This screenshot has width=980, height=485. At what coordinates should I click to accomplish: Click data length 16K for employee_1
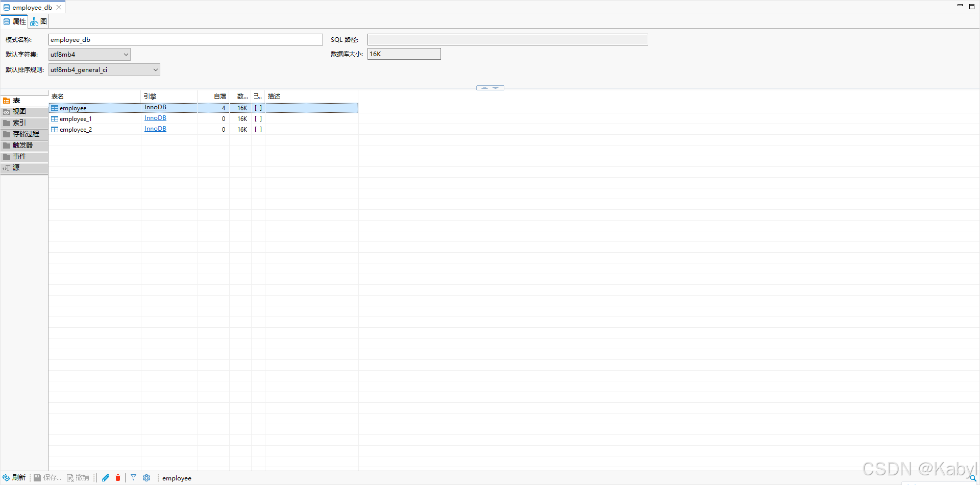point(242,119)
